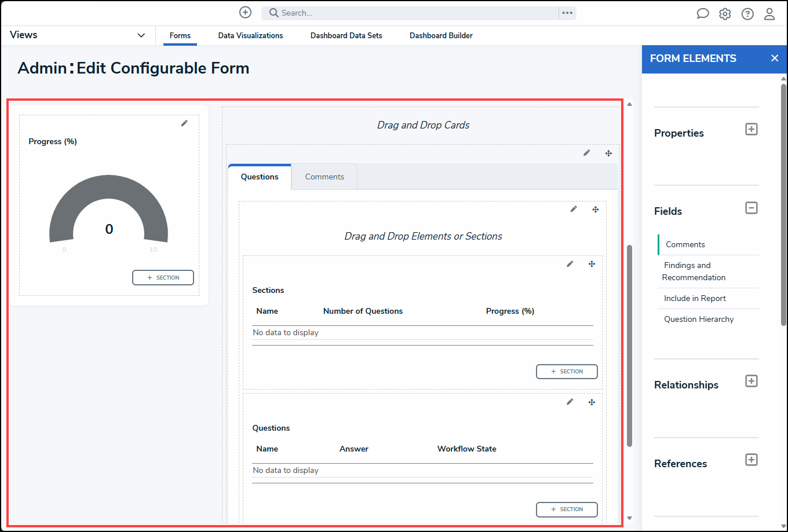Viewport: 788px width, 532px height.
Task: Select Question Hierarchy field
Action: pos(699,319)
